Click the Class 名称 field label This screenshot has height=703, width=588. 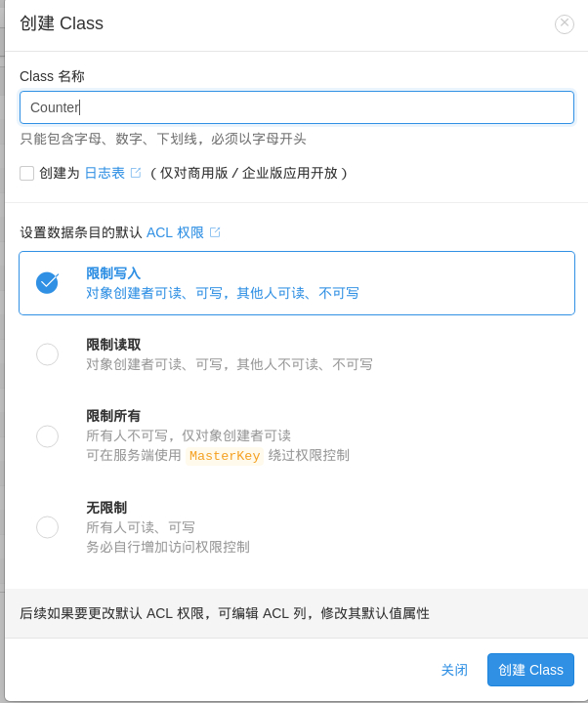(x=65, y=76)
